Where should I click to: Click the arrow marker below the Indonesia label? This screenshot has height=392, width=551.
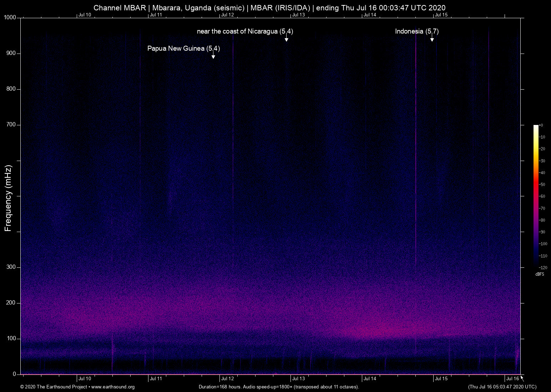tap(432, 39)
